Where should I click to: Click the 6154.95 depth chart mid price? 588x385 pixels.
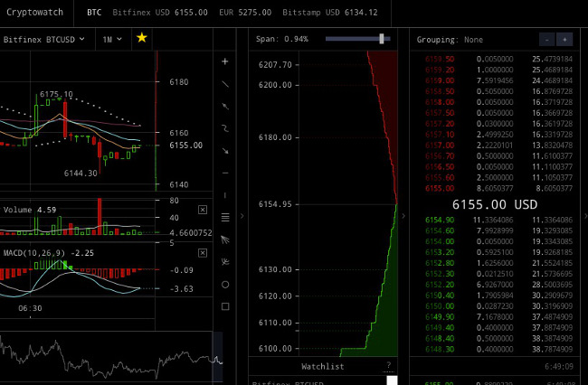click(x=275, y=204)
